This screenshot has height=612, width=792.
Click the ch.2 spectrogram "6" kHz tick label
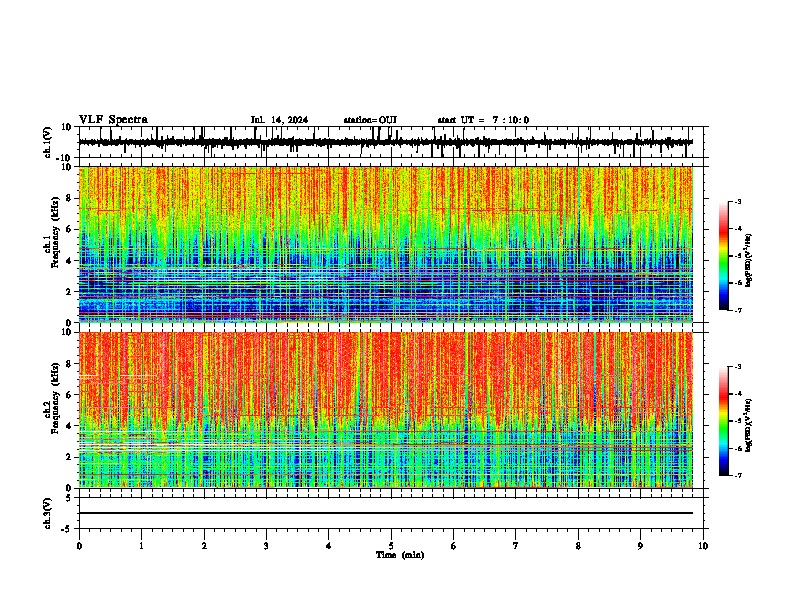pyautogui.click(x=69, y=395)
